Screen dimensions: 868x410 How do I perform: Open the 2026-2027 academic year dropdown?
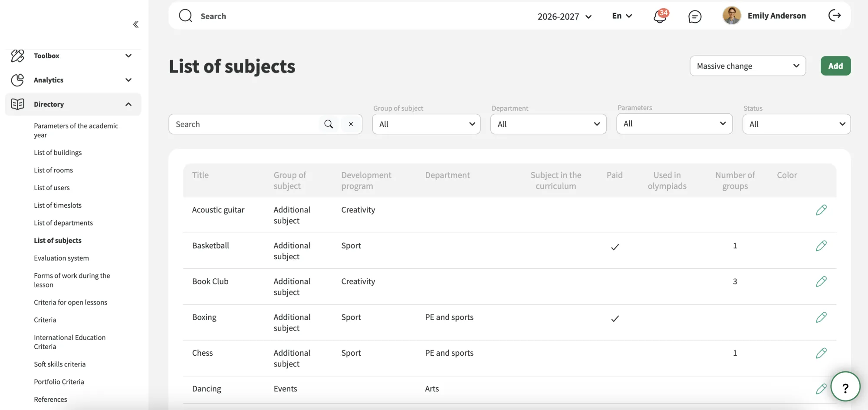click(x=564, y=17)
